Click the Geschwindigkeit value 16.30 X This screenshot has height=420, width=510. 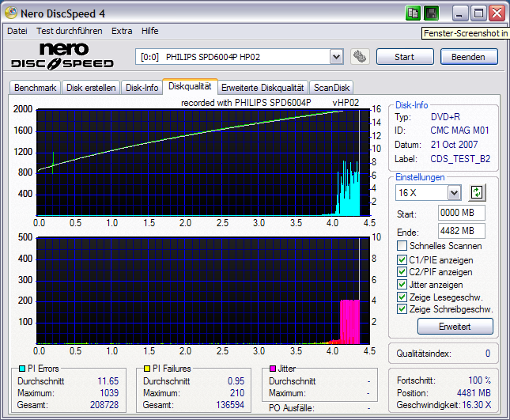[x=477, y=405]
